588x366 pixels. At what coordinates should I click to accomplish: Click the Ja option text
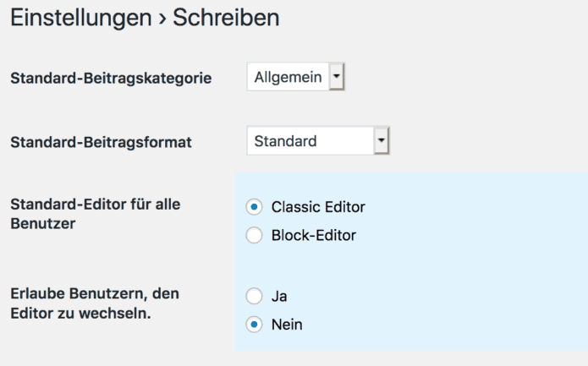(x=279, y=296)
